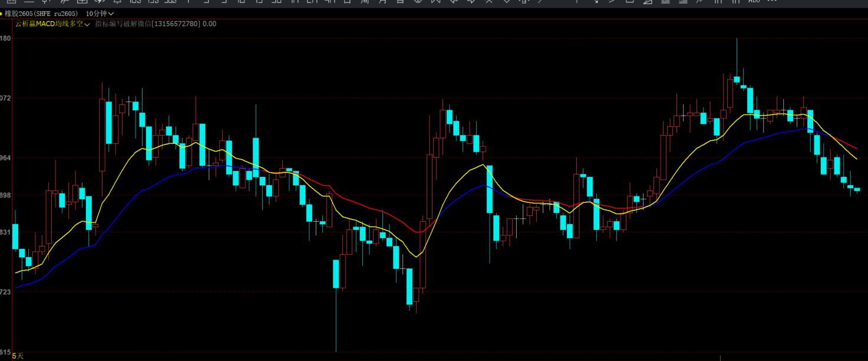Select the rectangle drawing tool in toolbar
868x361 pixels.
(629, 2)
